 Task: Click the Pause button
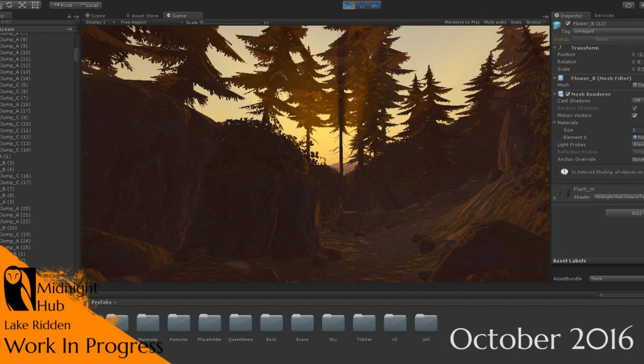pos(362,5)
